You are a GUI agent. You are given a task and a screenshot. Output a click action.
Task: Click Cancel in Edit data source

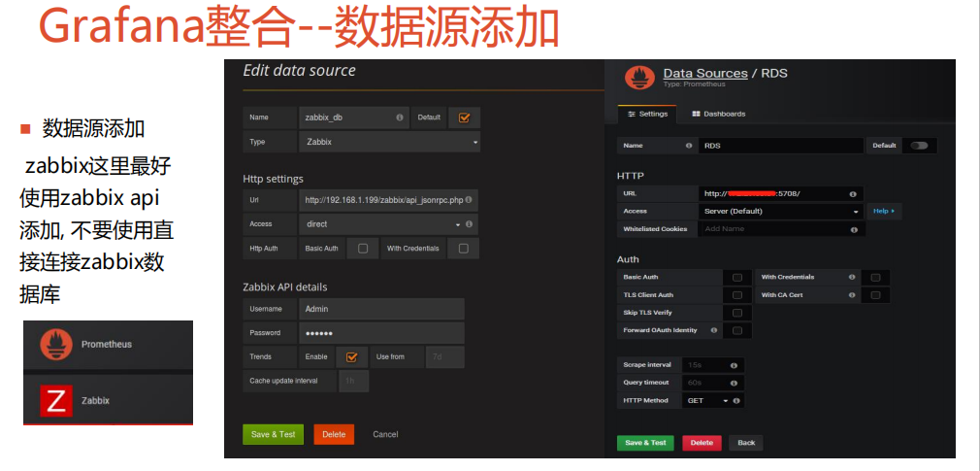click(385, 434)
